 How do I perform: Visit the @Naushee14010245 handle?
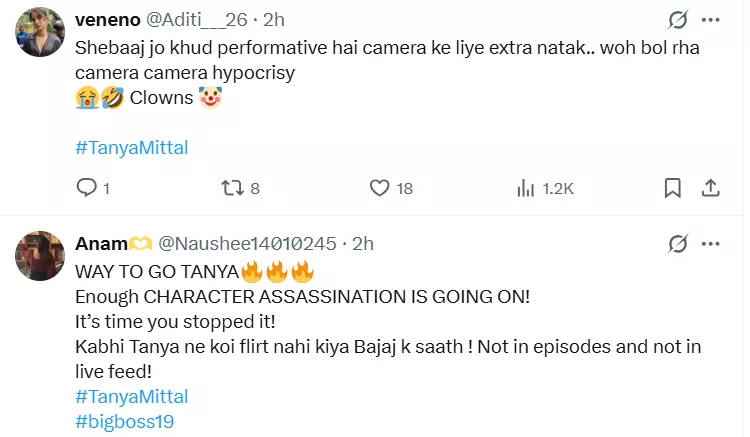click(x=248, y=244)
